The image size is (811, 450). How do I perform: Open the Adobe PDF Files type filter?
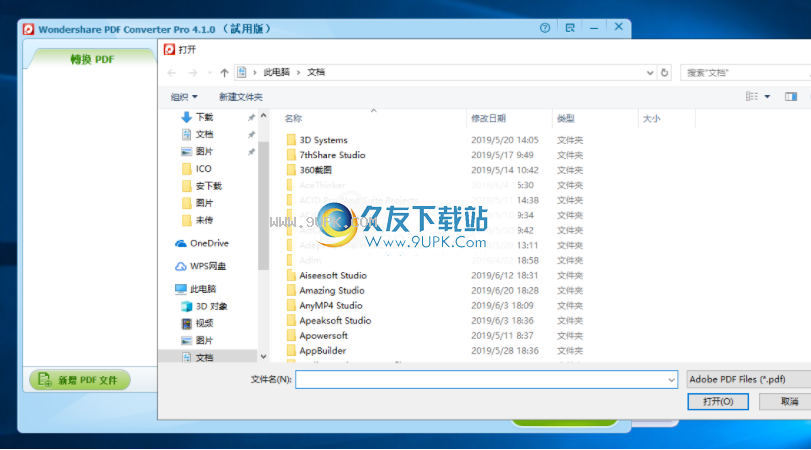pos(748,379)
